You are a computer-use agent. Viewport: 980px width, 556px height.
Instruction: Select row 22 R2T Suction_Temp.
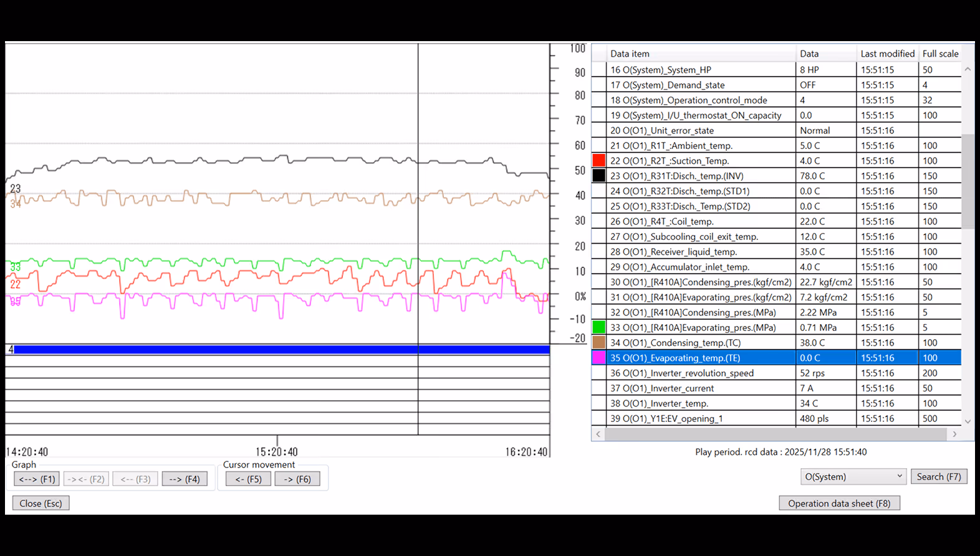pos(776,161)
